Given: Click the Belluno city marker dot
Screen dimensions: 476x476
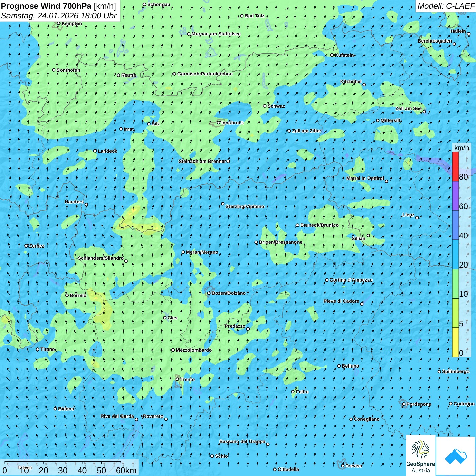Looking at the screenshot, I should point(339,366).
